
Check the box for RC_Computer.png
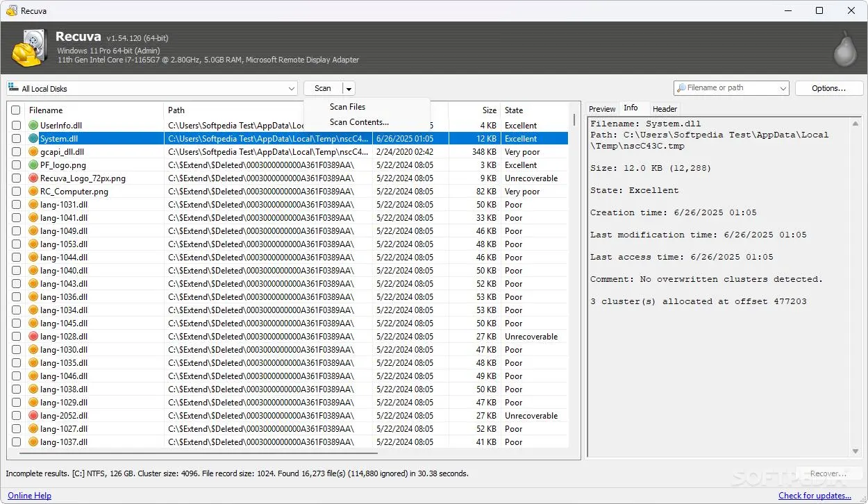pos(16,192)
